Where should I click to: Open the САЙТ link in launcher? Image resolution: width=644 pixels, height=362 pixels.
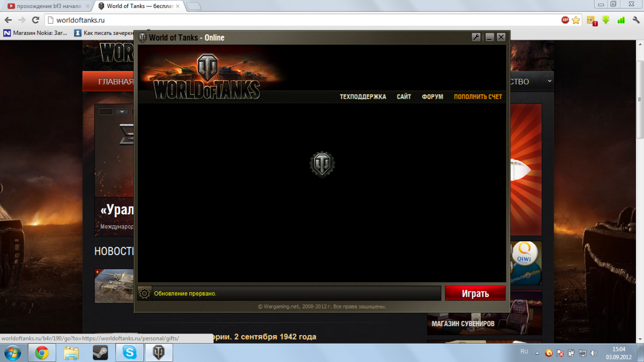pyautogui.click(x=404, y=97)
